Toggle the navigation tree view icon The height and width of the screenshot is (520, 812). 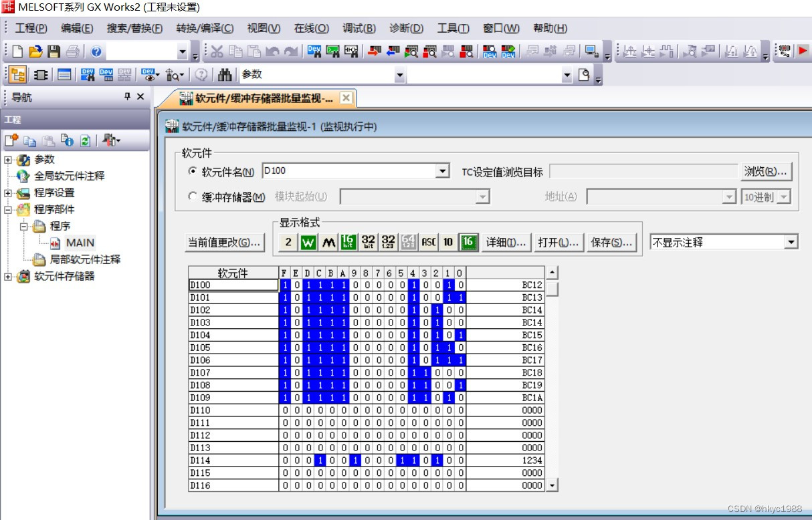tap(19, 75)
